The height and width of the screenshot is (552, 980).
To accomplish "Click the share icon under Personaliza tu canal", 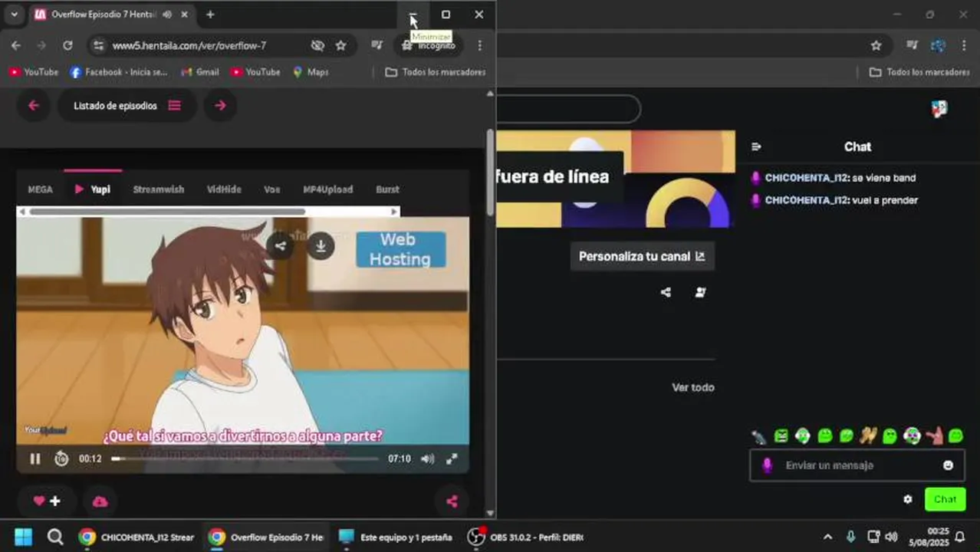I will coord(666,292).
